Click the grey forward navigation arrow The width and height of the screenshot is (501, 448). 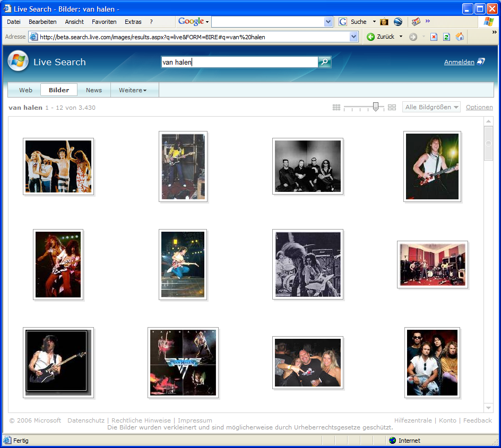tap(413, 37)
